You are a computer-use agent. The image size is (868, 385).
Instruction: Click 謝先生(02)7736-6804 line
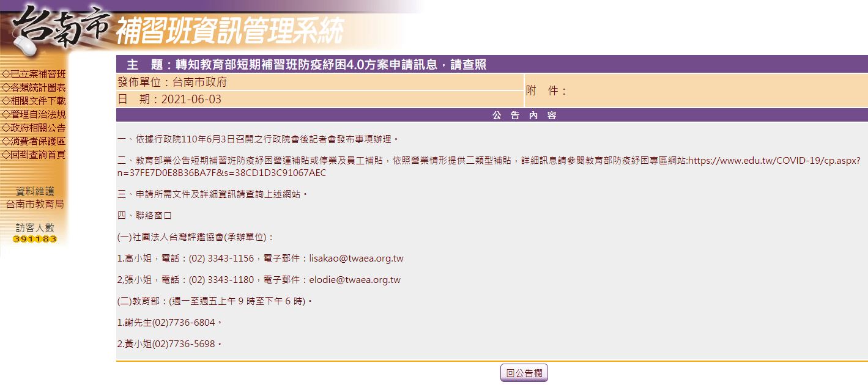169,323
